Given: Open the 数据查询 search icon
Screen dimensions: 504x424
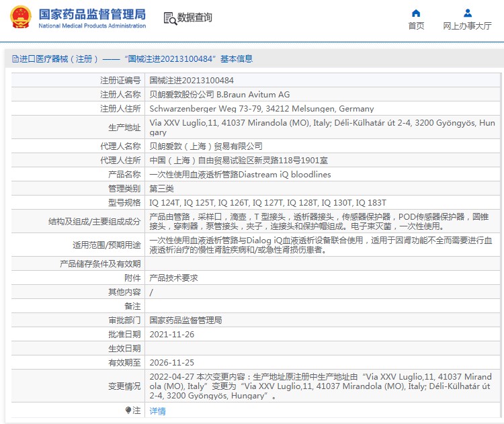Looking at the screenshot, I should click(170, 18).
